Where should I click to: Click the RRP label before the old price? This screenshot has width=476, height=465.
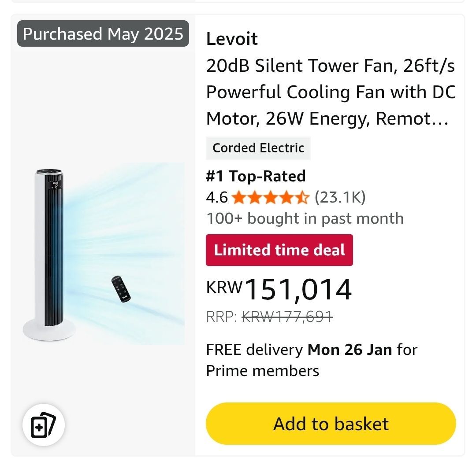coord(222,316)
